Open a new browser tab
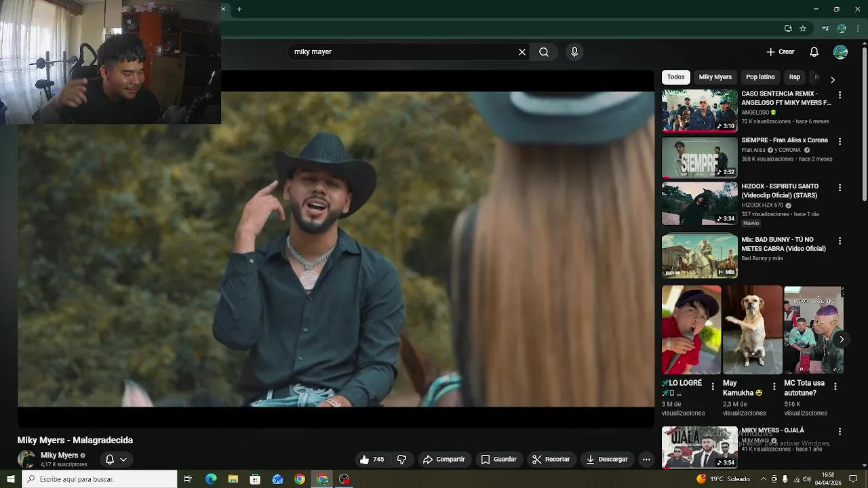The width and height of the screenshot is (868, 488). pos(239,9)
